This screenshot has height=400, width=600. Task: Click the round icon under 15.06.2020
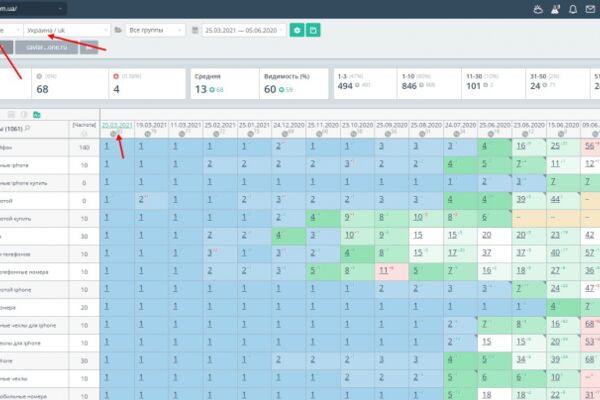(x=559, y=134)
